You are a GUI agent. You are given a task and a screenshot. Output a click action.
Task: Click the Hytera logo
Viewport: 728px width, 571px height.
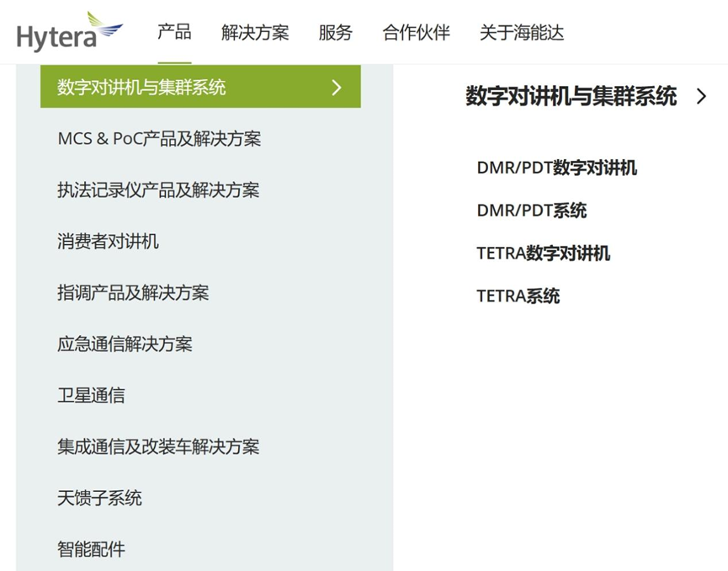click(x=69, y=33)
